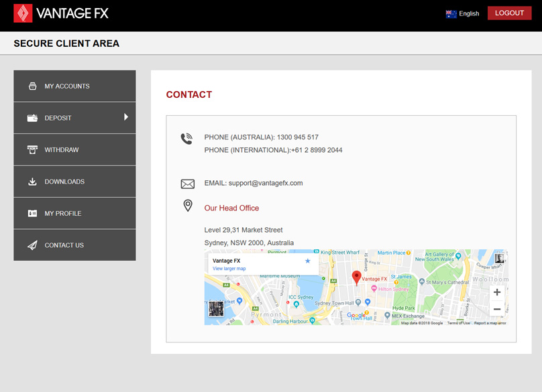Click the Vantage FX diamond logo
This screenshot has width=542, height=392.
tap(23, 13)
